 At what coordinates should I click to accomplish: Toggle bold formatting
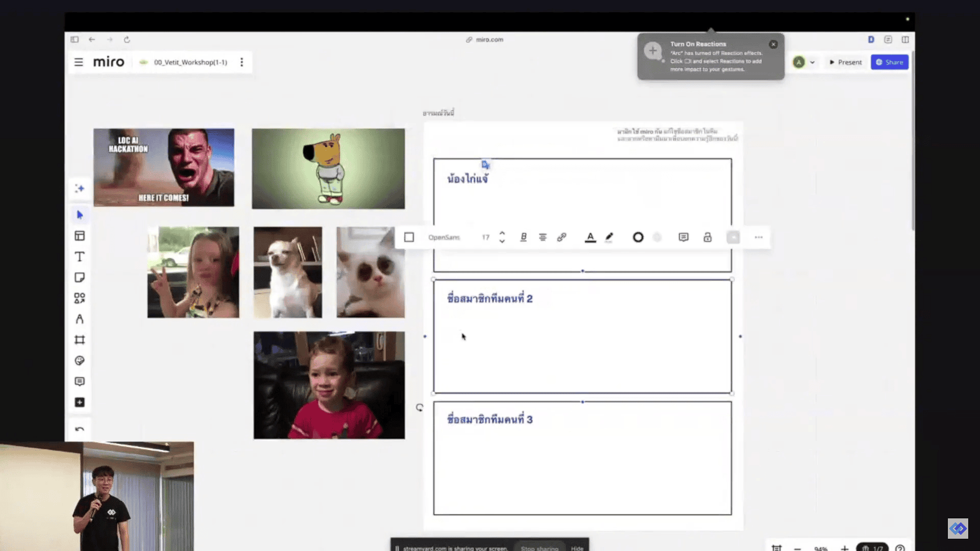pyautogui.click(x=523, y=237)
